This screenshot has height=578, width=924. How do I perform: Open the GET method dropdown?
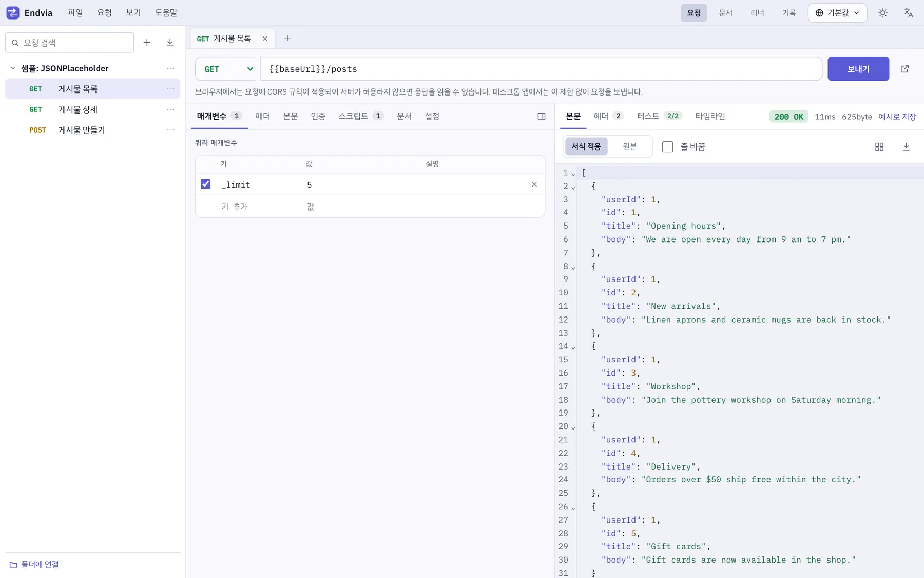tap(228, 69)
